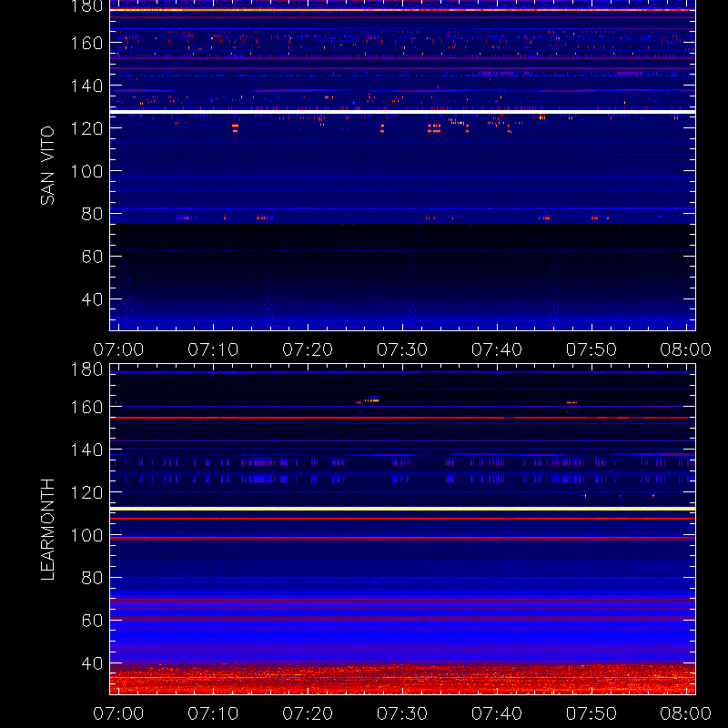728x728 pixels.
Task: Choose the 100 frequency label on Learmonth axis
Action: pos(86,535)
